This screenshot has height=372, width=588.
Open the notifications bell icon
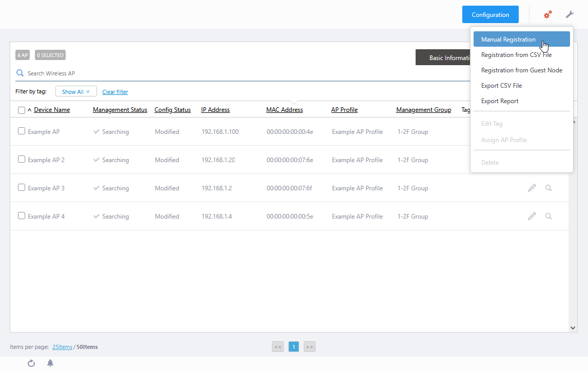[50, 363]
